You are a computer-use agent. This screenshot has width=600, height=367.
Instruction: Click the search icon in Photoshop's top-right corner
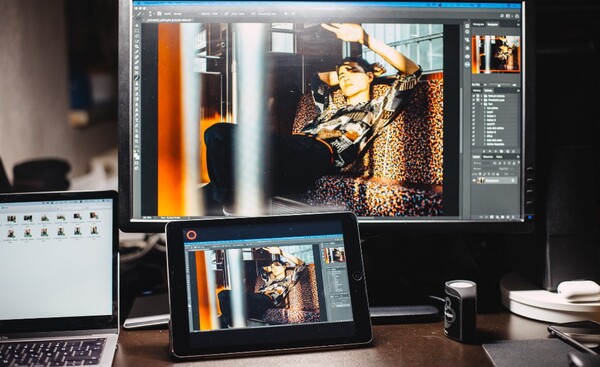tap(502, 16)
